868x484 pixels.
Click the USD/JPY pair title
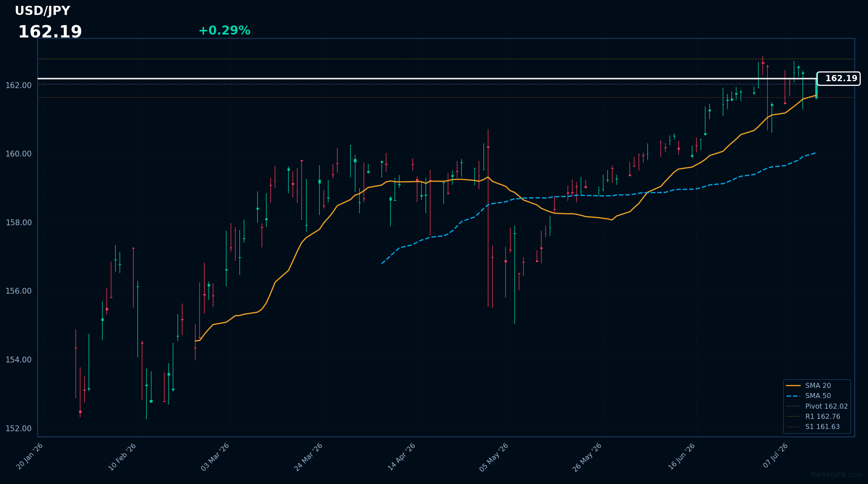42,11
